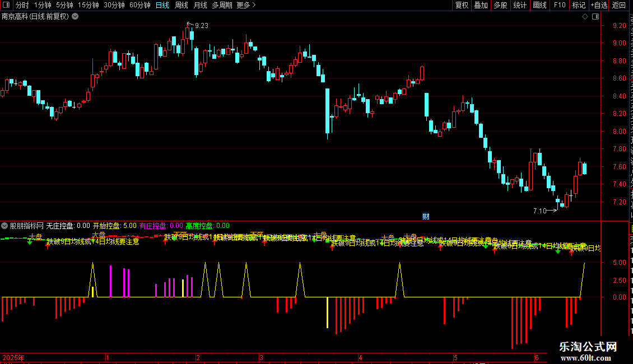Screen dimensions: 633x364
Task: Click the 叠加 overlay button
Action: (481, 5)
